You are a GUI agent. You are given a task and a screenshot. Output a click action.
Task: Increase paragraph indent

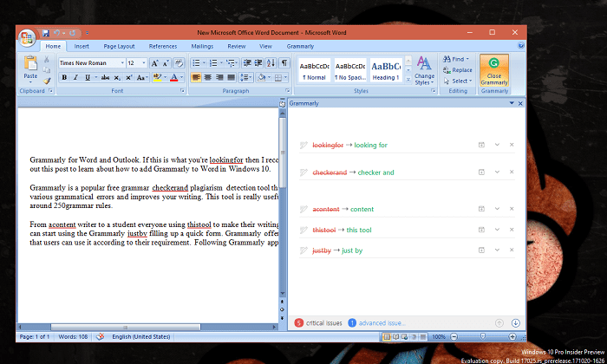click(258, 63)
